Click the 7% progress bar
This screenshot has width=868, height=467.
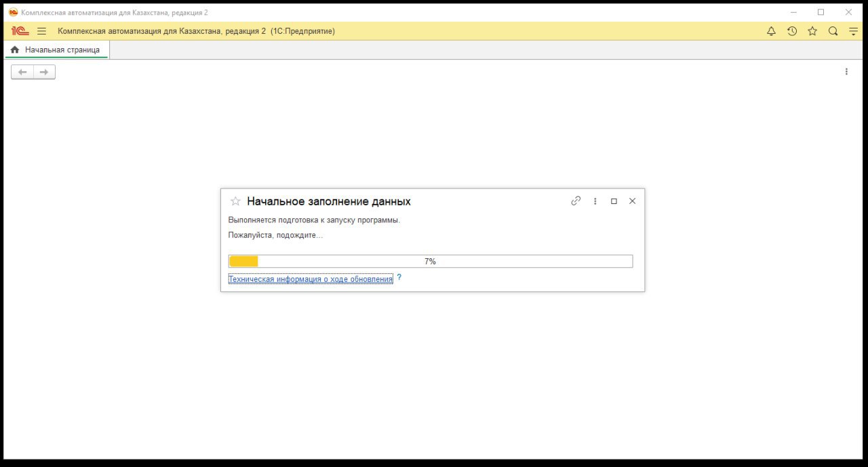pyautogui.click(x=431, y=262)
